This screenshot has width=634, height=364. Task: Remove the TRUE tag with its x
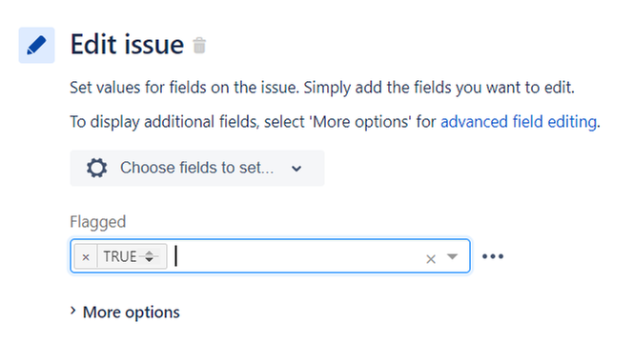click(x=86, y=256)
